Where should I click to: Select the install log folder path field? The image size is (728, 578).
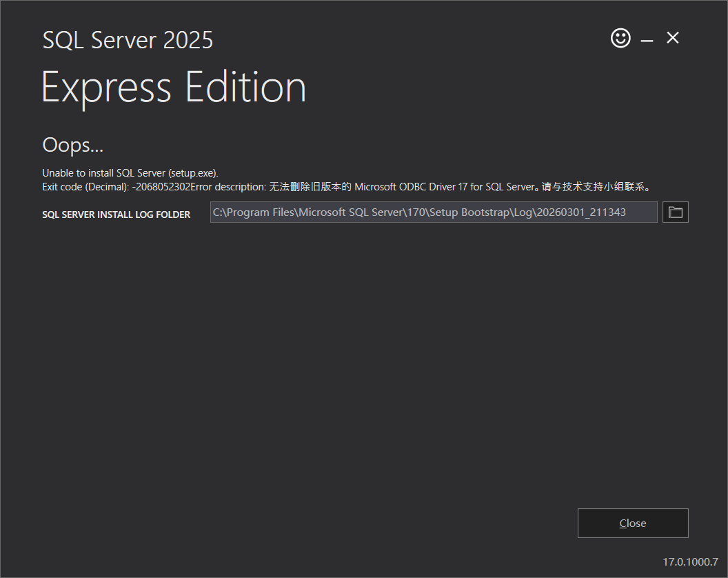(x=434, y=212)
